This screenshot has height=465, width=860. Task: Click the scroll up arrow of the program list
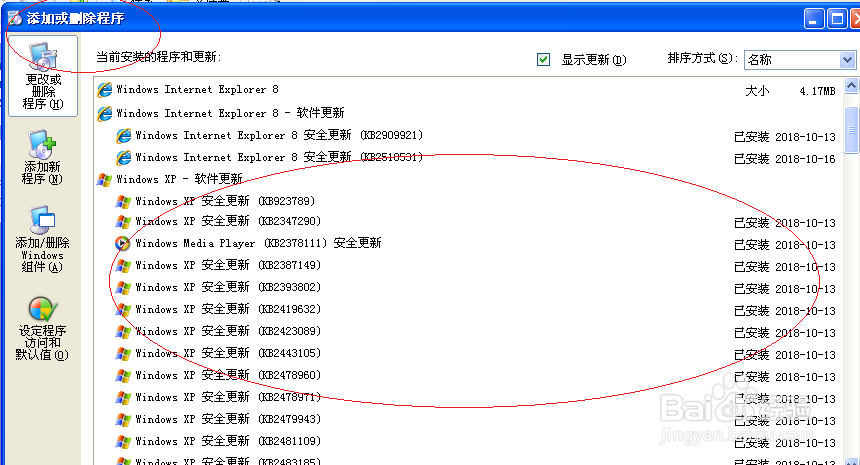coord(851,86)
